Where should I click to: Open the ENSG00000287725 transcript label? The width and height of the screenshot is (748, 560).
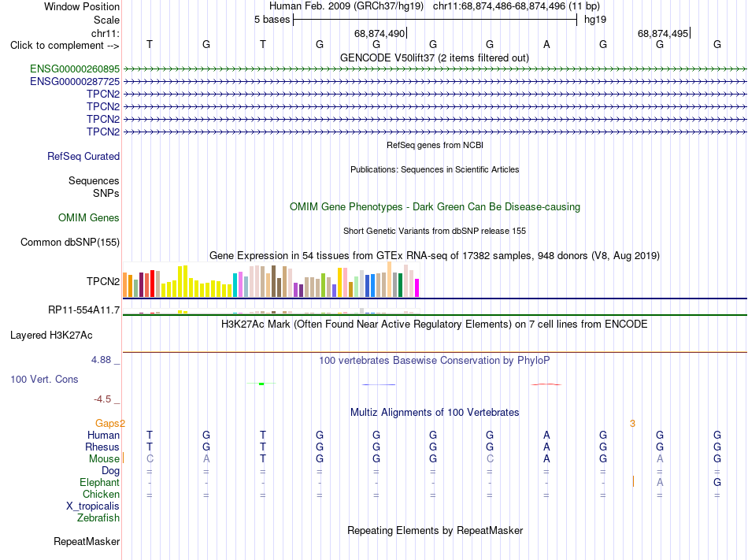75,82
